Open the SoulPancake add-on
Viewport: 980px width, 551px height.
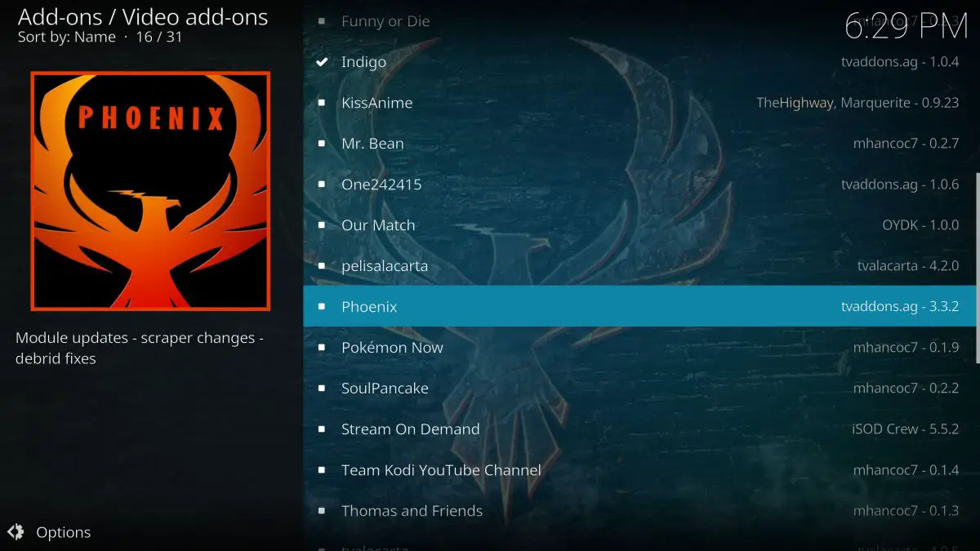tap(639, 388)
